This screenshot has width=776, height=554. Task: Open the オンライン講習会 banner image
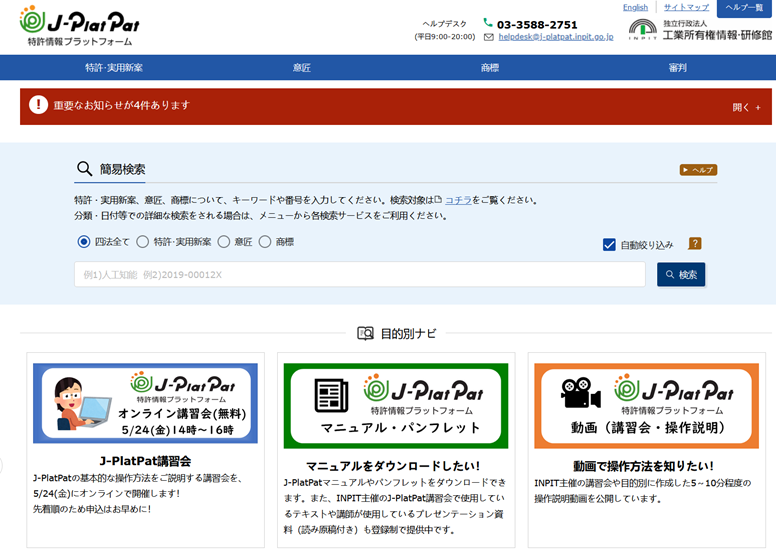[145, 403]
